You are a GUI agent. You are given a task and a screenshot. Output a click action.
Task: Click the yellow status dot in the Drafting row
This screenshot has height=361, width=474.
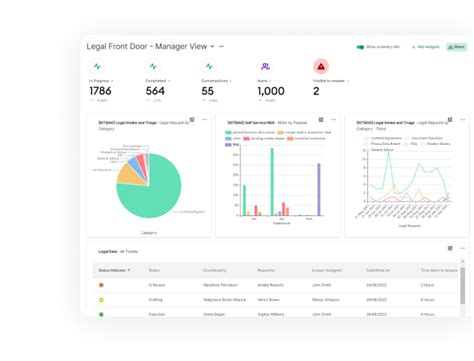(101, 300)
